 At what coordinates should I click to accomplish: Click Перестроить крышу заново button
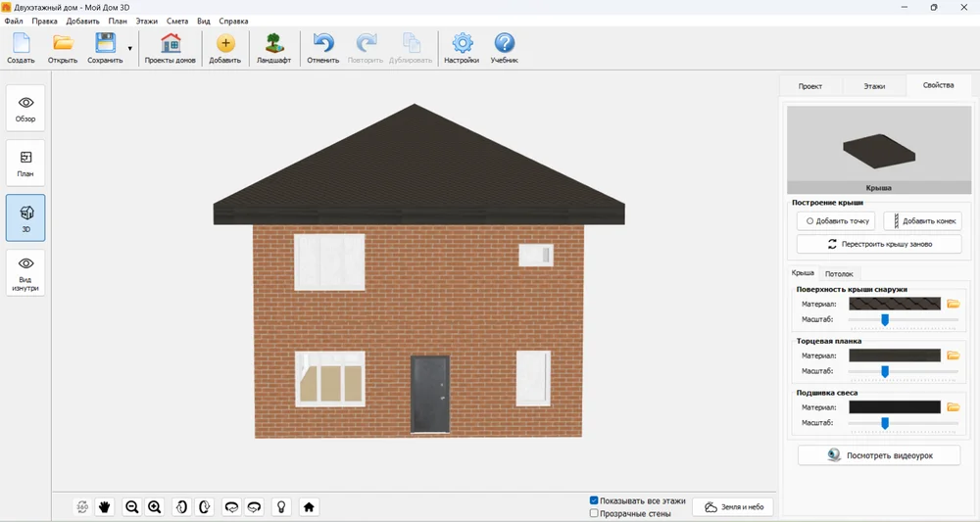(x=879, y=244)
